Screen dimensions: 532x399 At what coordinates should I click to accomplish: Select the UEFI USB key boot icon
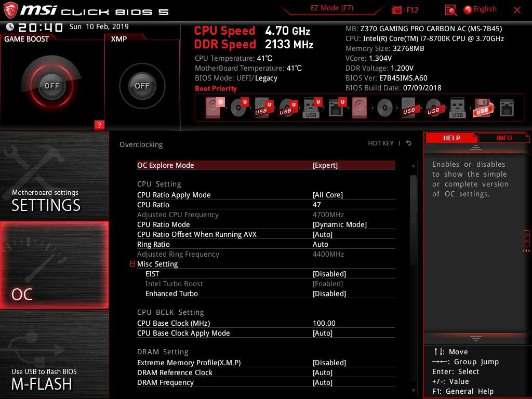(312, 108)
